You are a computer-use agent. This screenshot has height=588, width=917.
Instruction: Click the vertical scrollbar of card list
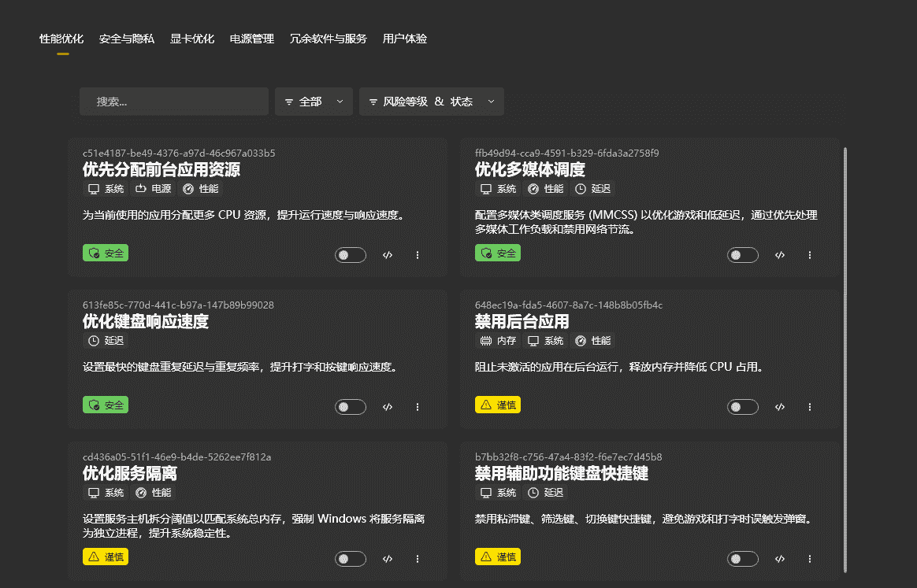click(x=845, y=360)
